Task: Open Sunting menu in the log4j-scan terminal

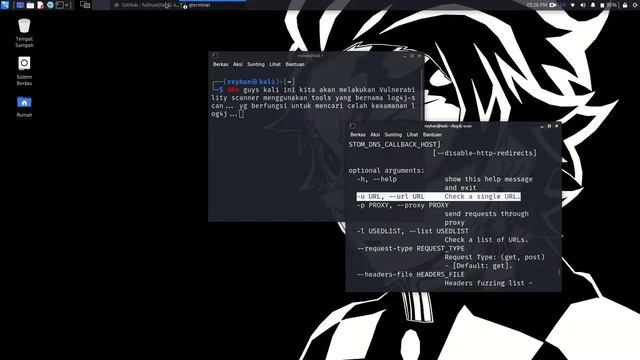Action: click(x=393, y=135)
